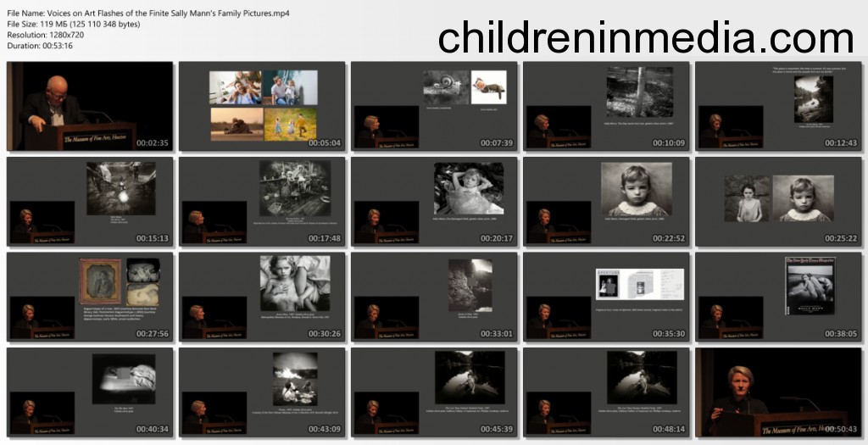Select the thumbnail stamped 00:12:43
Viewport: 868px width, 445px height.
pyautogui.click(x=778, y=106)
